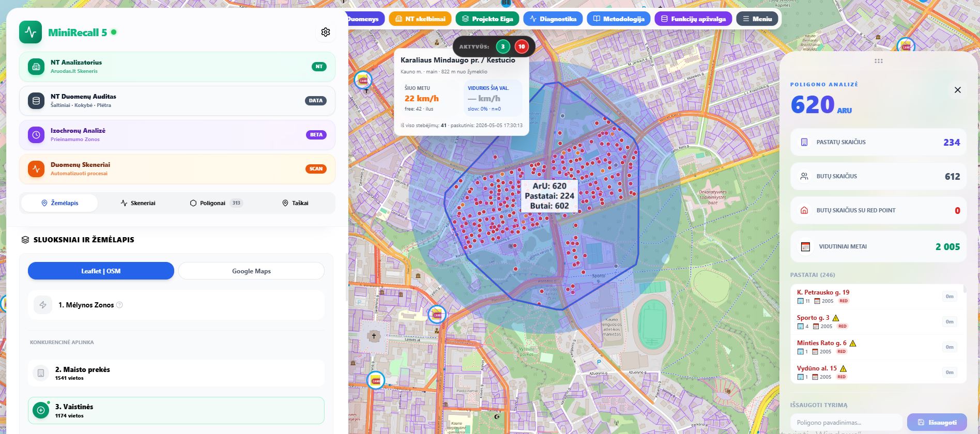Click the calendar icon in Vidutiniai metai card

click(x=805, y=246)
